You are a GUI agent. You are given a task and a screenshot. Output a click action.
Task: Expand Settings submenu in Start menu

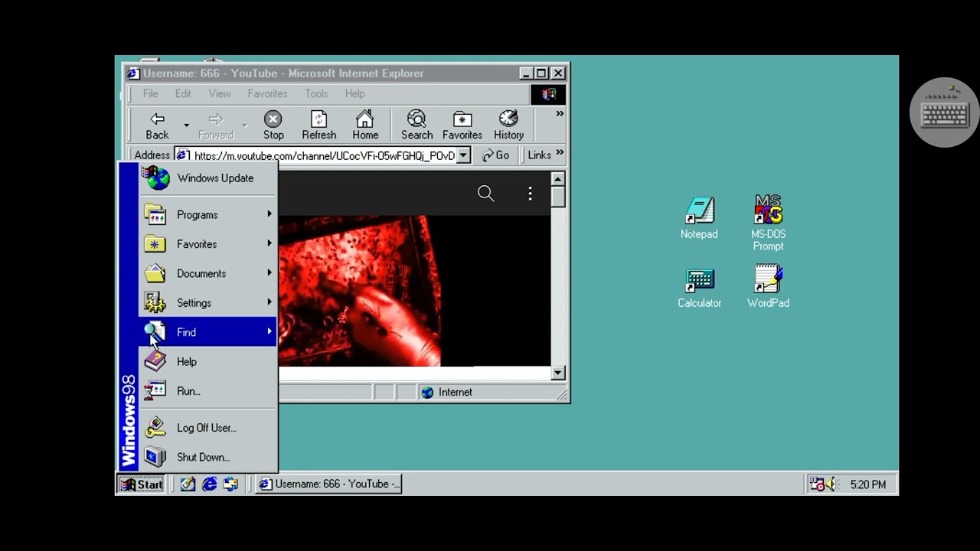click(x=207, y=303)
